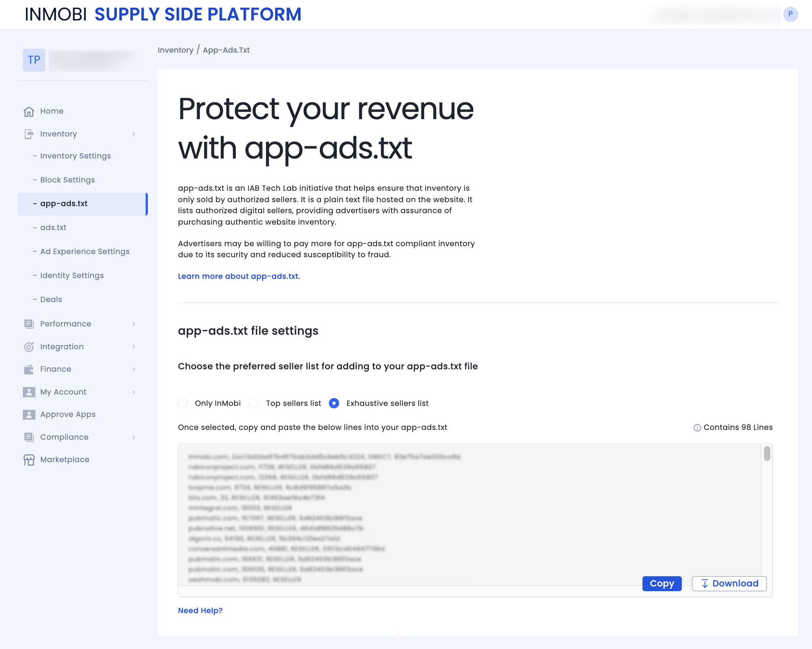
Task: Click the Contains 98 Lines text
Action: point(738,428)
